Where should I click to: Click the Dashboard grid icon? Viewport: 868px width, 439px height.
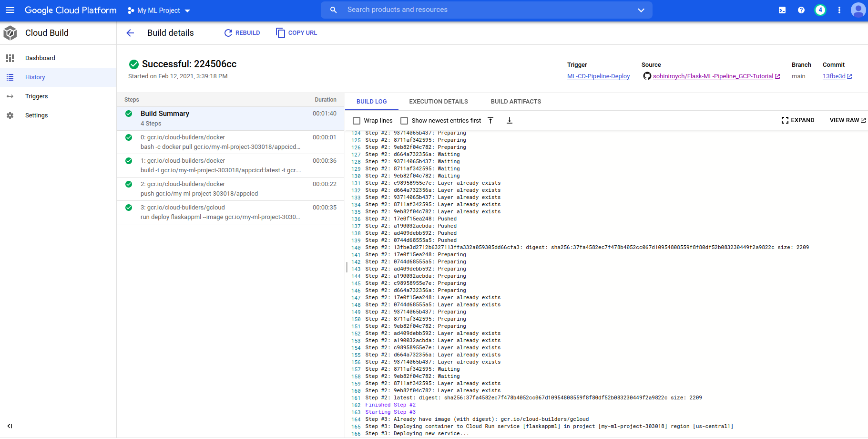point(10,58)
